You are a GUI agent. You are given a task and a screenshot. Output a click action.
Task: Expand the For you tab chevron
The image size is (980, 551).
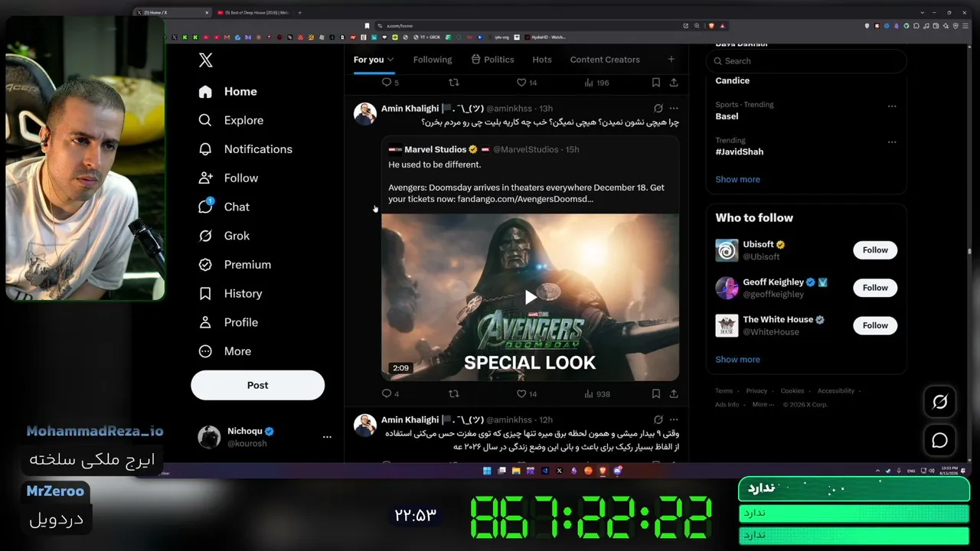(x=390, y=60)
